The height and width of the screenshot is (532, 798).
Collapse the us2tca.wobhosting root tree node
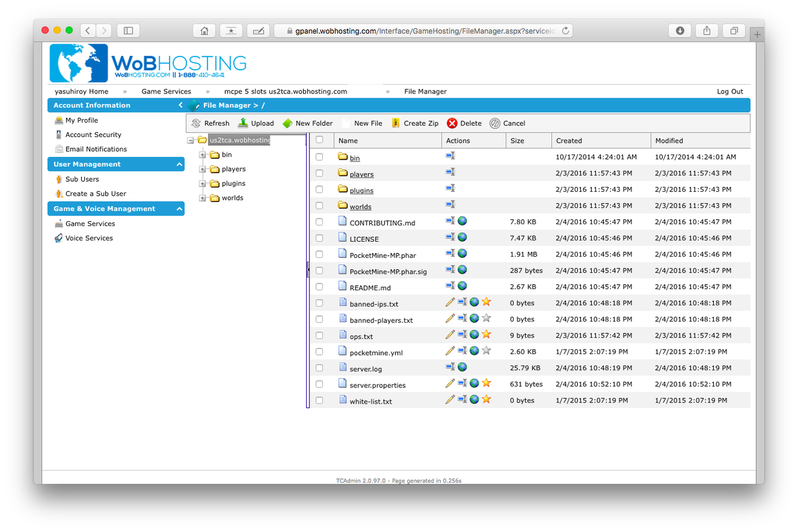[190, 140]
